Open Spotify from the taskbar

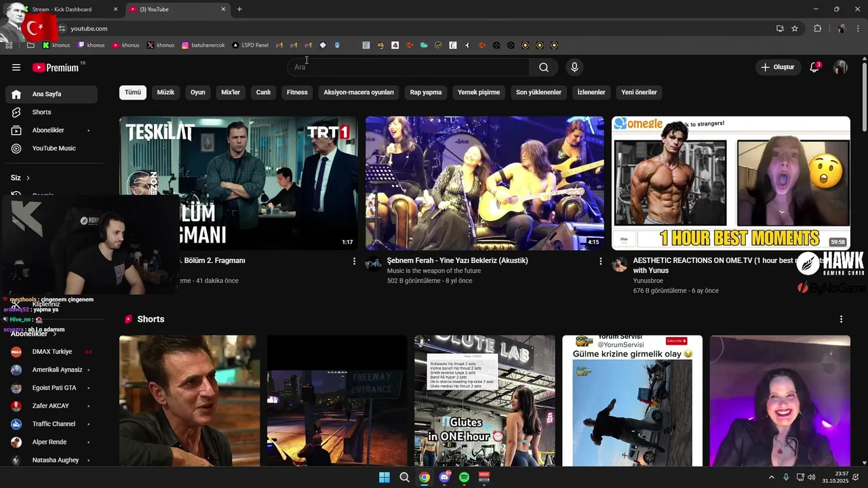click(x=465, y=477)
